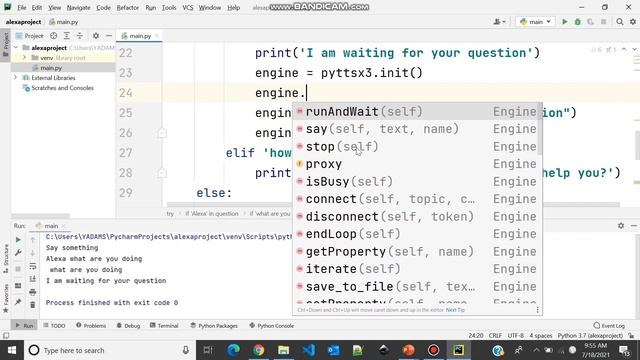Collapse the alexaproject tree node
Viewport: 640px width, 360px height.
tap(16, 48)
